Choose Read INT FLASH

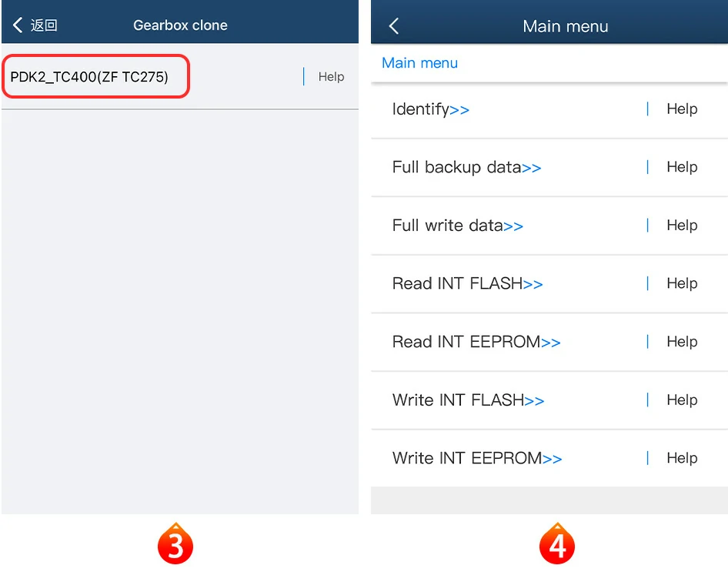467,283
